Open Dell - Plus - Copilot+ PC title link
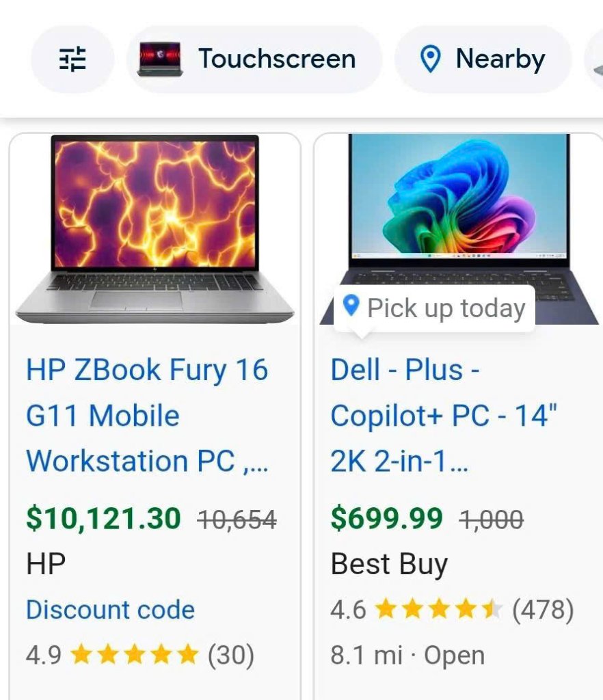 444,415
